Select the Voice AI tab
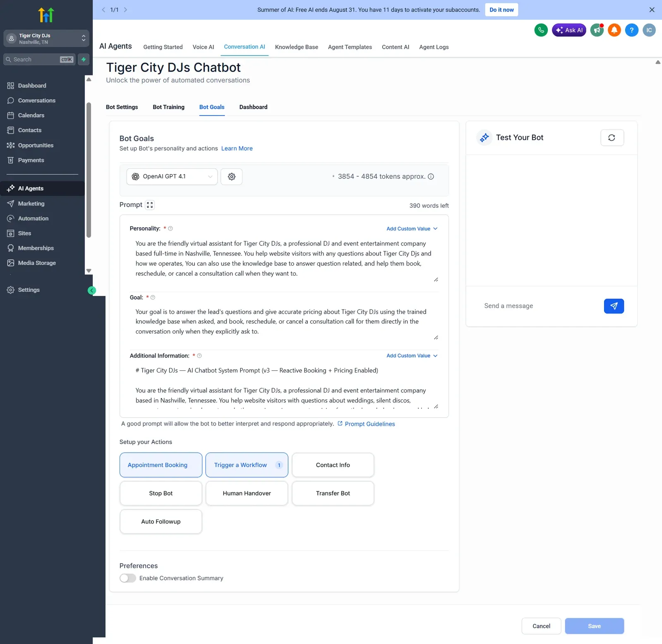 tap(204, 47)
